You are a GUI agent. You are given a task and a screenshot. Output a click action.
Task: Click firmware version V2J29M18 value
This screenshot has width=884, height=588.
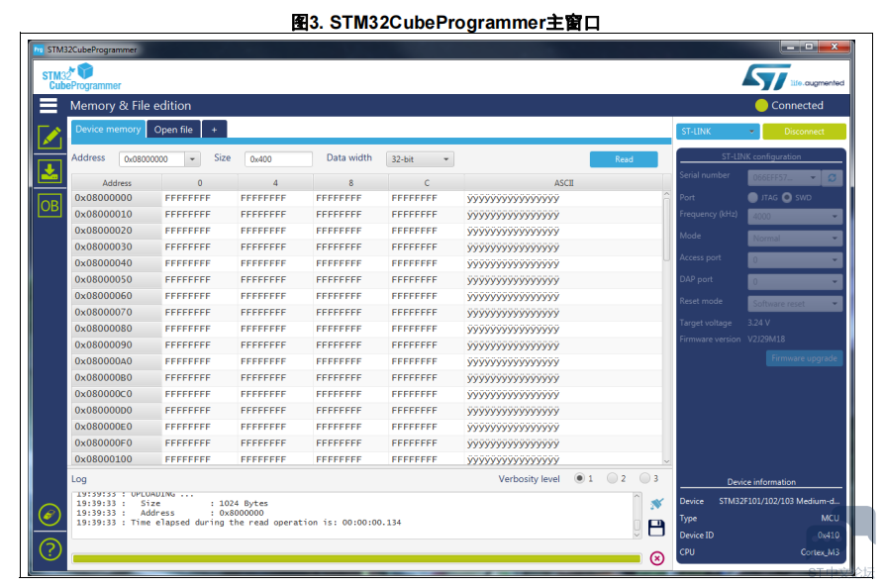coord(766,340)
